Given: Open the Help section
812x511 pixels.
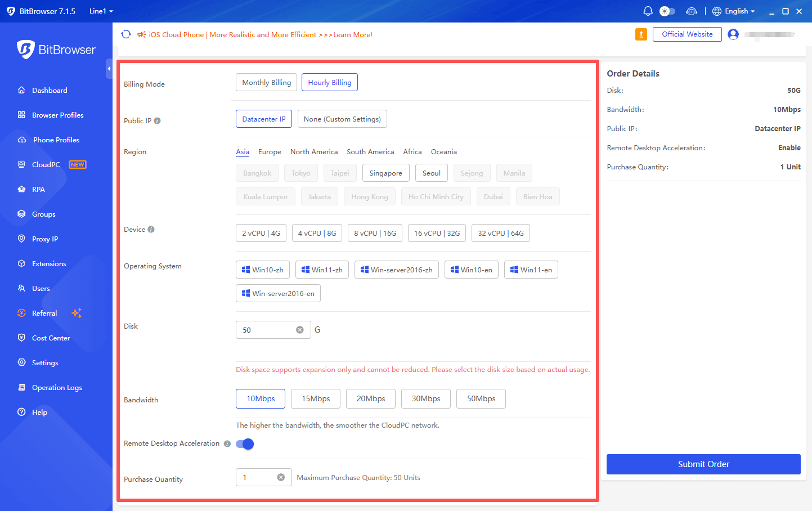Looking at the screenshot, I should [39, 412].
